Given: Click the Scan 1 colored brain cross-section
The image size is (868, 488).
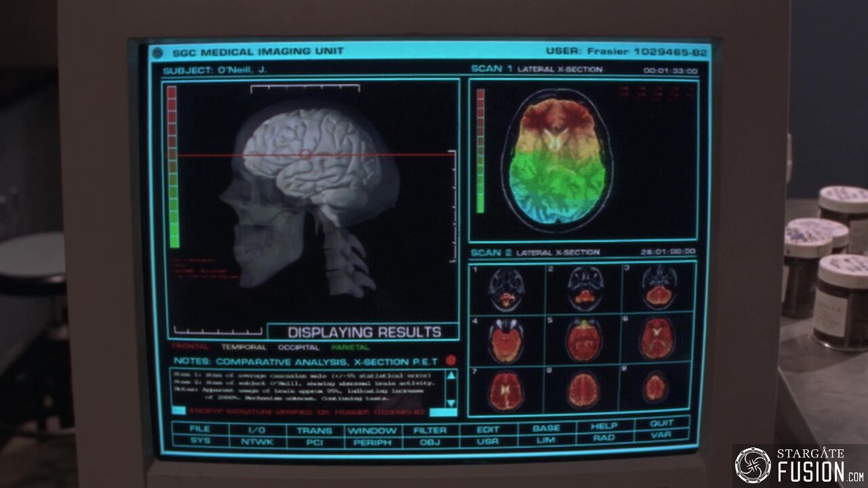Looking at the screenshot, I should pyautogui.click(x=557, y=161).
